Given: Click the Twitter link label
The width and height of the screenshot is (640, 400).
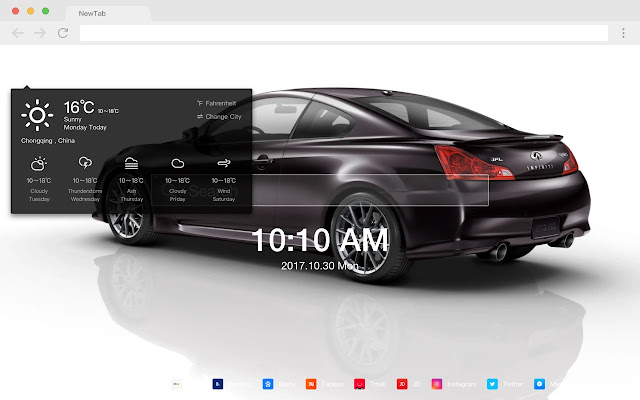Looking at the screenshot, I should click(513, 384).
